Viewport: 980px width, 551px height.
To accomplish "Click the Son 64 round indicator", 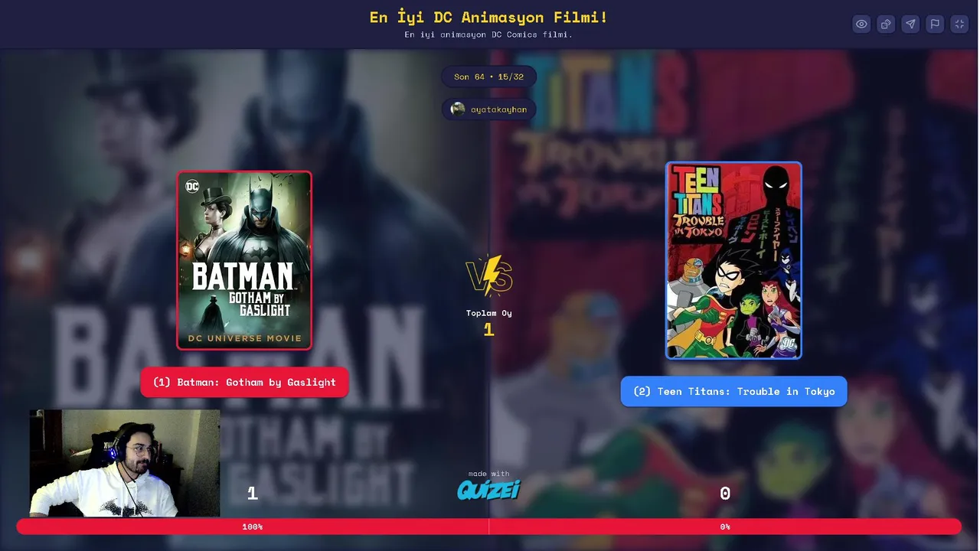I will tap(488, 77).
